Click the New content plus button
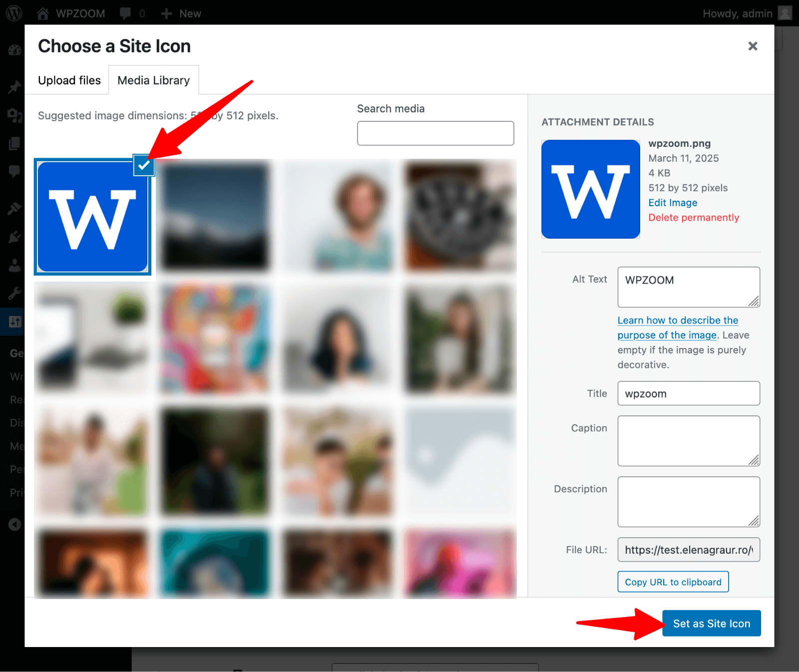This screenshot has width=799, height=672. click(181, 13)
